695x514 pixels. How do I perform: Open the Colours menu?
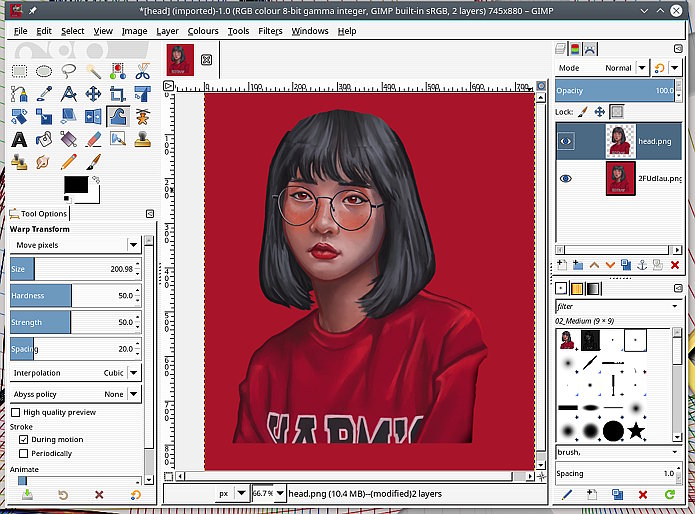click(203, 31)
